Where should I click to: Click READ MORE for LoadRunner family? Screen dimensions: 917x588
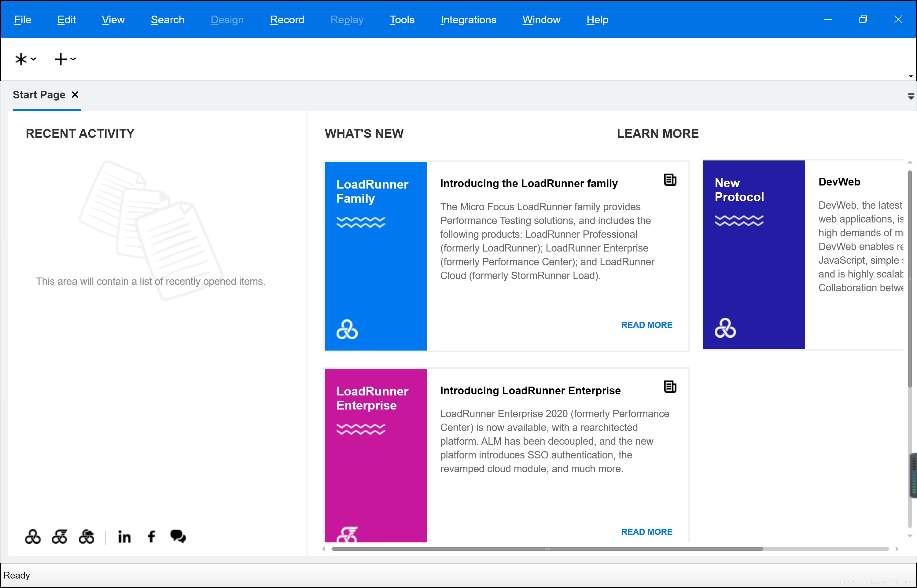tap(647, 325)
